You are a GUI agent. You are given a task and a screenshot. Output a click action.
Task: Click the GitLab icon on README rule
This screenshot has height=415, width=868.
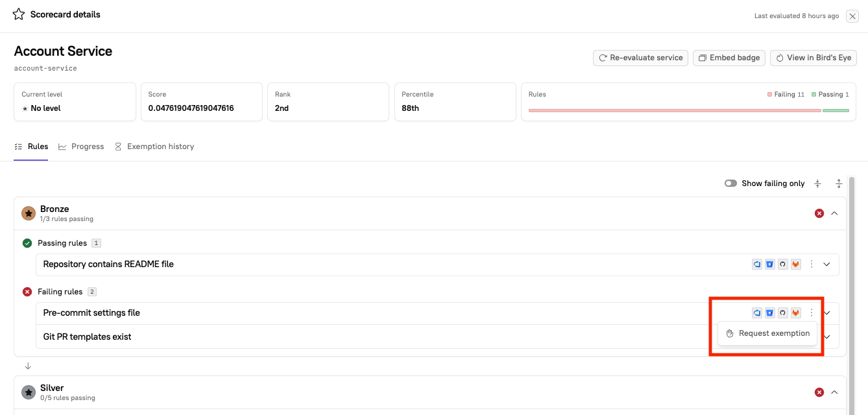[795, 265]
